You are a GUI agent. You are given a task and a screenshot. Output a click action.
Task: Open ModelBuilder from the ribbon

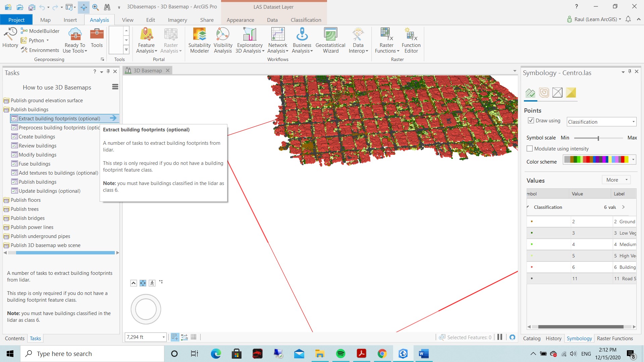click(x=40, y=31)
